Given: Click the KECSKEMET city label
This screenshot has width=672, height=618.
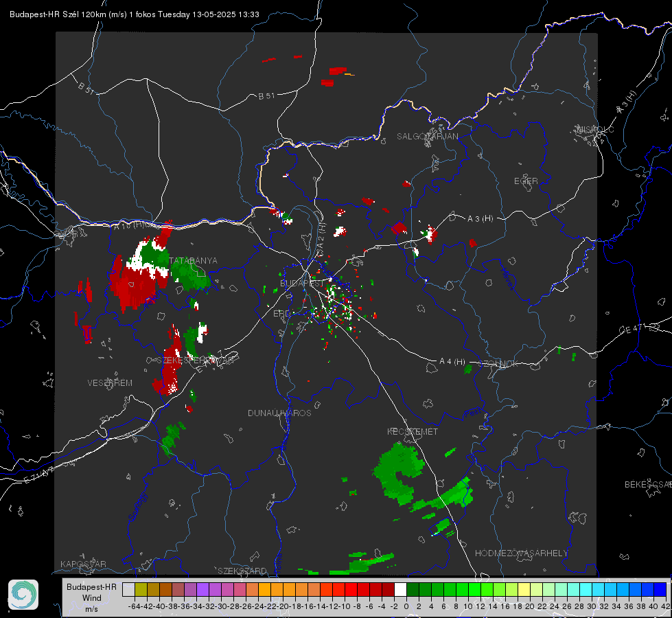Looking at the screenshot, I should click(413, 432).
